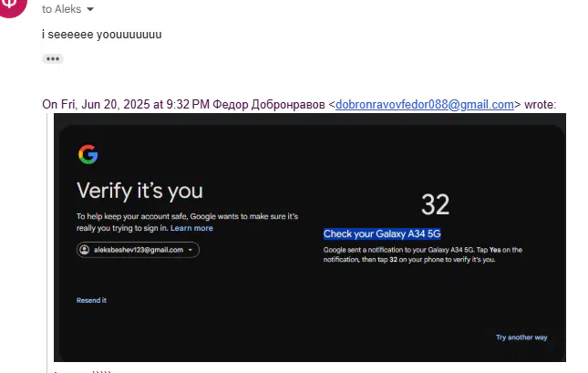Click the 'To help keep your account safe' paragraph
588x373 pixels.
click(x=187, y=223)
